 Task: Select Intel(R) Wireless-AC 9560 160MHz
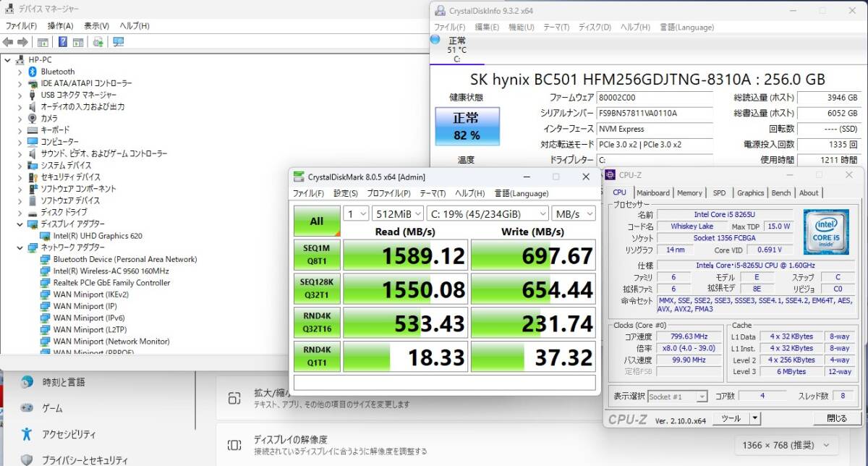[111, 271]
